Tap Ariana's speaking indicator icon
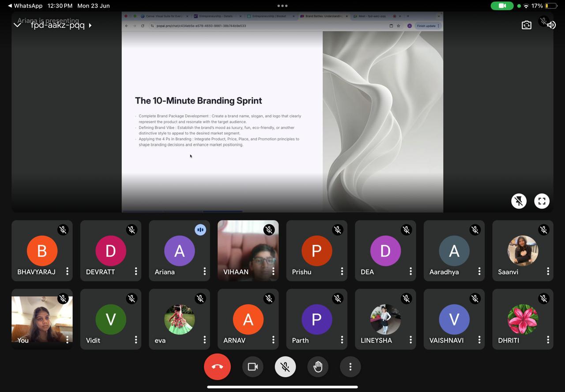Image resolution: width=565 pixels, height=392 pixels. tap(200, 230)
